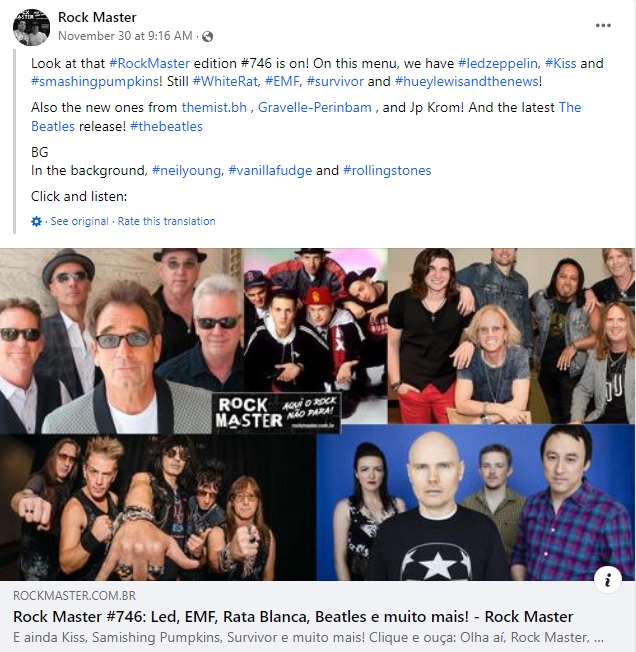The image size is (636, 652).
Task: Click the public globe audience icon
Action: tap(207, 37)
